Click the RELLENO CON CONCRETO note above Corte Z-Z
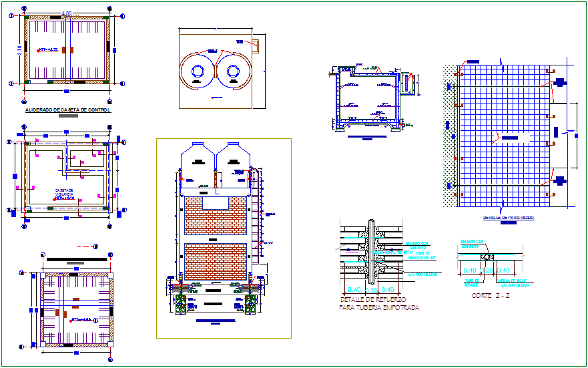Screen dimensions: 588x368 [x=472, y=244]
